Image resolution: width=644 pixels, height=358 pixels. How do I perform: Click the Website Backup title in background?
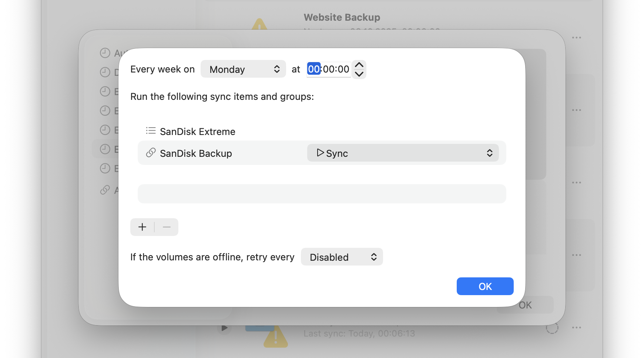[342, 17]
